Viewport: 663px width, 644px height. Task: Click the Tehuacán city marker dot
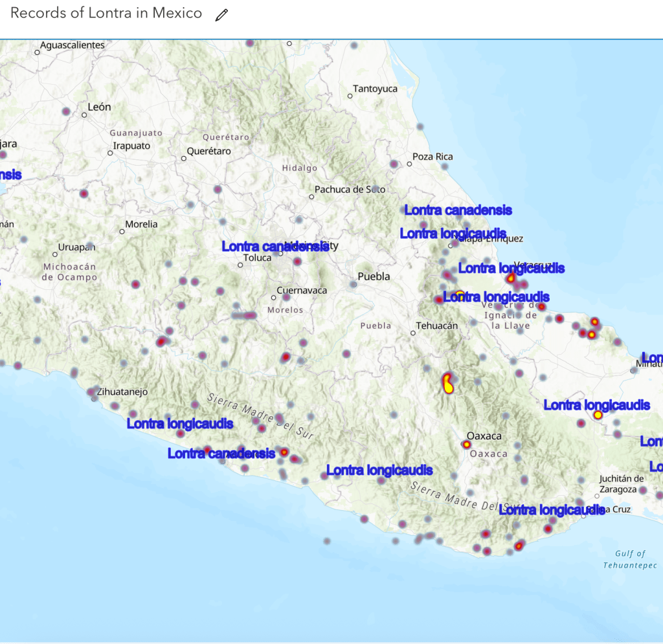pyautogui.click(x=413, y=333)
